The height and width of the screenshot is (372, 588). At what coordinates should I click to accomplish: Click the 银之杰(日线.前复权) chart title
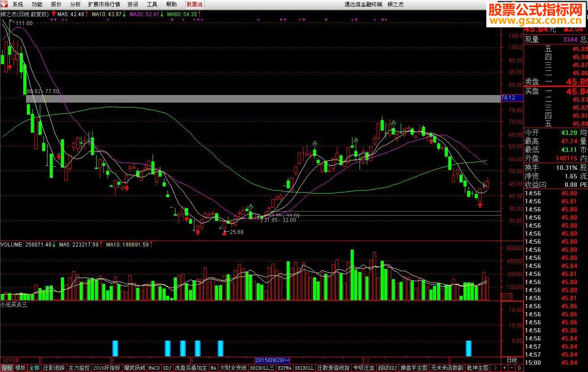[x=25, y=14]
